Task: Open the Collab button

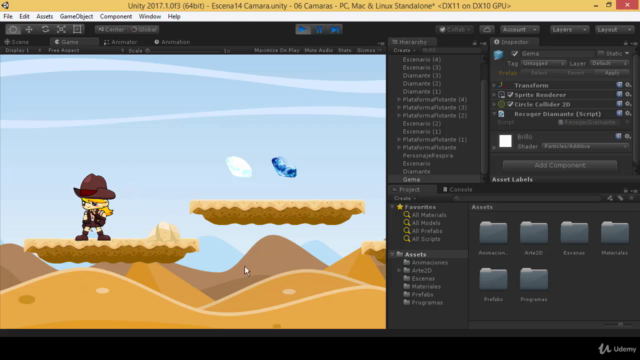Action: (x=455, y=29)
